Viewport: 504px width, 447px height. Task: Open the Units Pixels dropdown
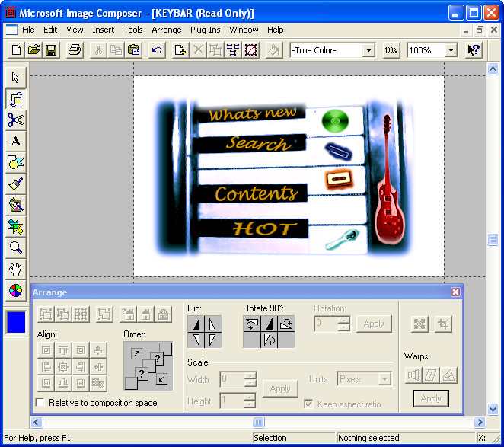click(x=384, y=378)
